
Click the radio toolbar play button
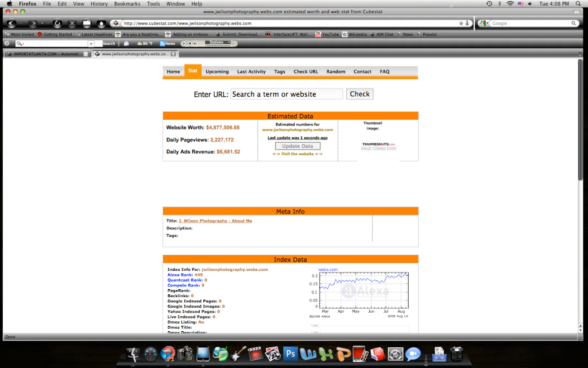pyautogui.click(x=184, y=43)
